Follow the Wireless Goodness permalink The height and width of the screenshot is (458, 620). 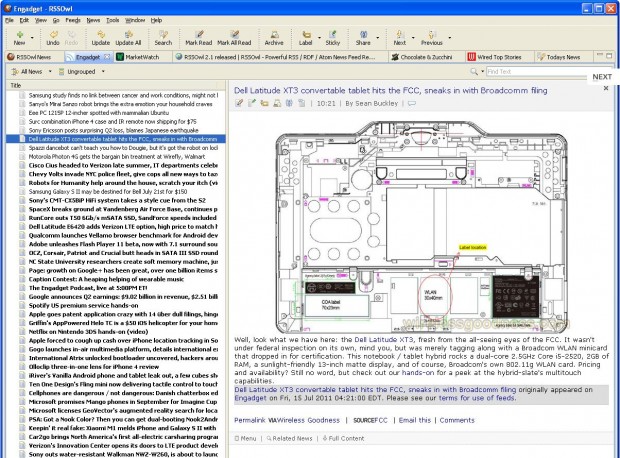tap(308, 420)
